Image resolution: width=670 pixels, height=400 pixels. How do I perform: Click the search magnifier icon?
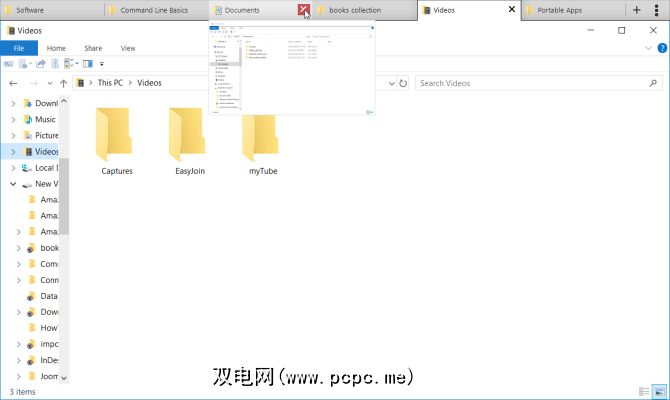pyautogui.click(x=653, y=83)
